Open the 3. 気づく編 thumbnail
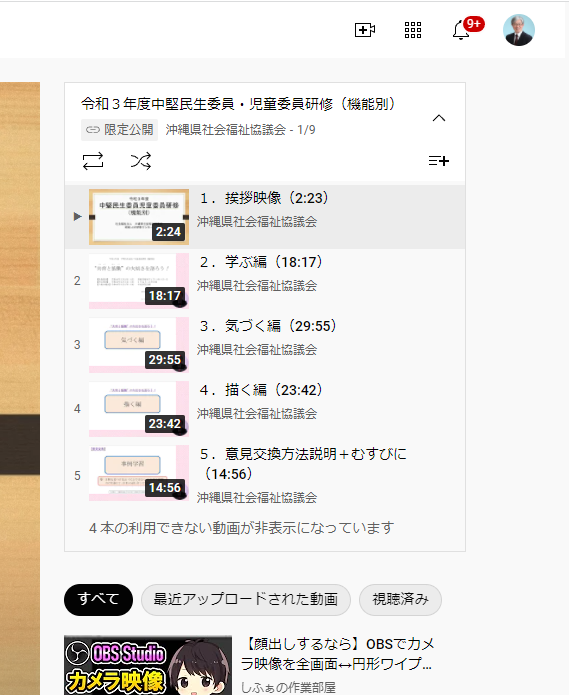The height and width of the screenshot is (695, 569). pyautogui.click(x=139, y=345)
